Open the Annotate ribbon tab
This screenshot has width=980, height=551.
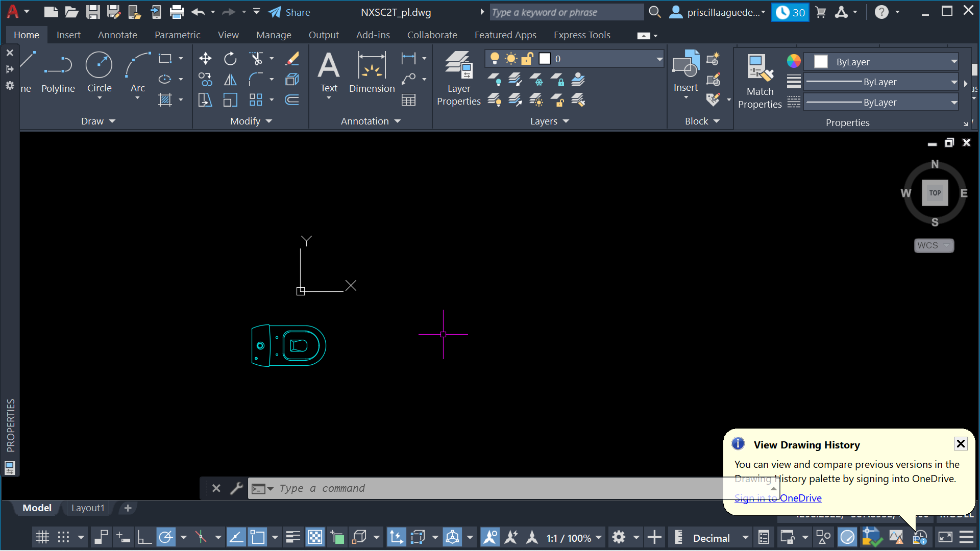point(117,35)
